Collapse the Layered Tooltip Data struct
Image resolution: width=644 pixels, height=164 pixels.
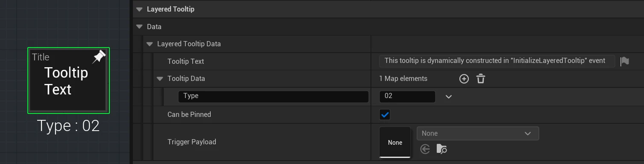[150, 44]
